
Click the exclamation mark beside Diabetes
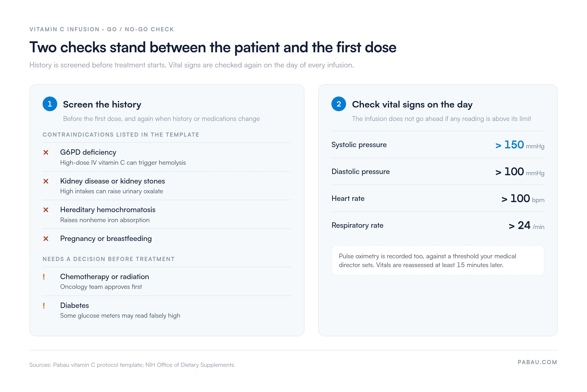click(44, 305)
